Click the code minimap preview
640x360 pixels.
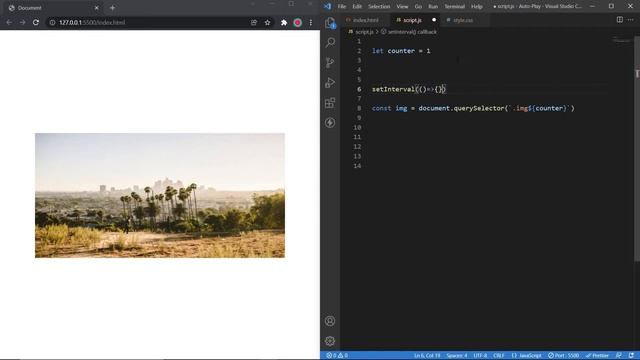622,40
